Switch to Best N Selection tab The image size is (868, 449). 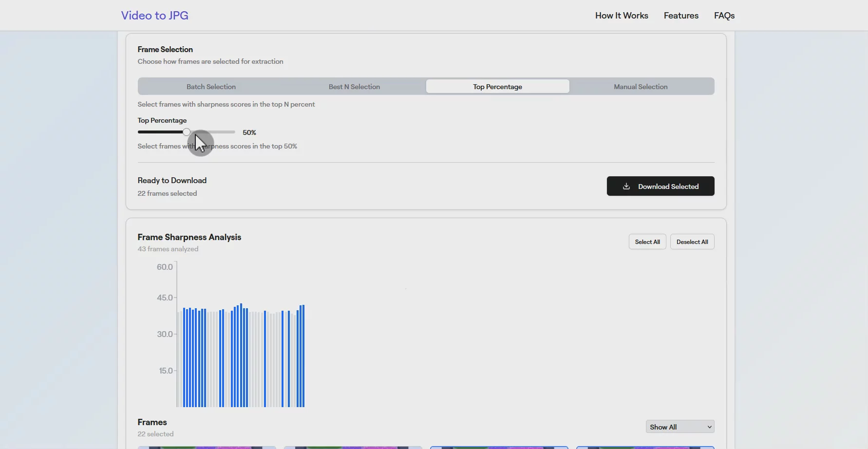click(x=354, y=87)
